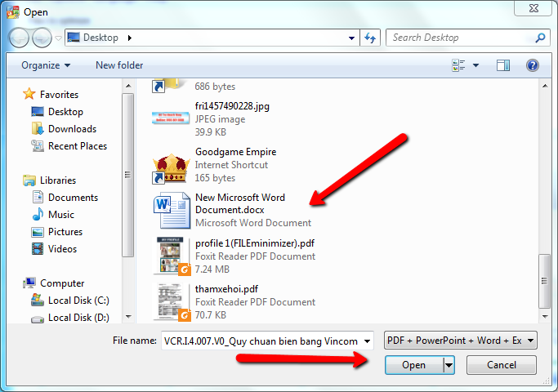Click the Change your view icon
The height and width of the screenshot is (392, 558).
click(458, 65)
